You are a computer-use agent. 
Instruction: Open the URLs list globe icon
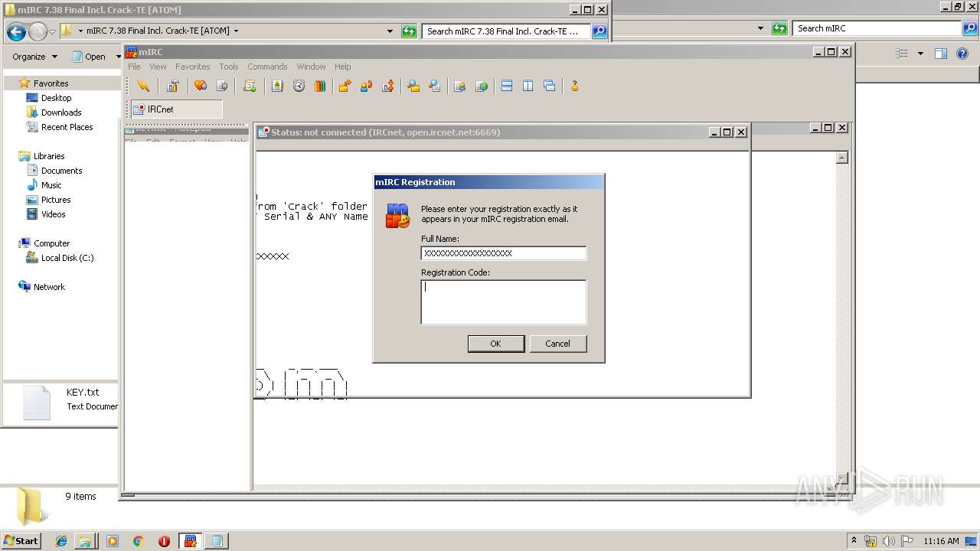(x=482, y=86)
